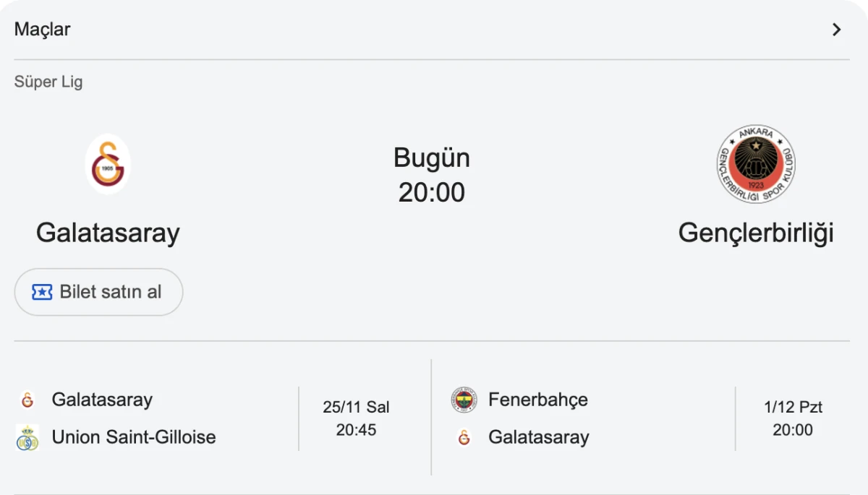The image size is (868, 495).
Task: Click the Galatasaray crest next to Fenerbahçe fixture
Action: point(464,436)
